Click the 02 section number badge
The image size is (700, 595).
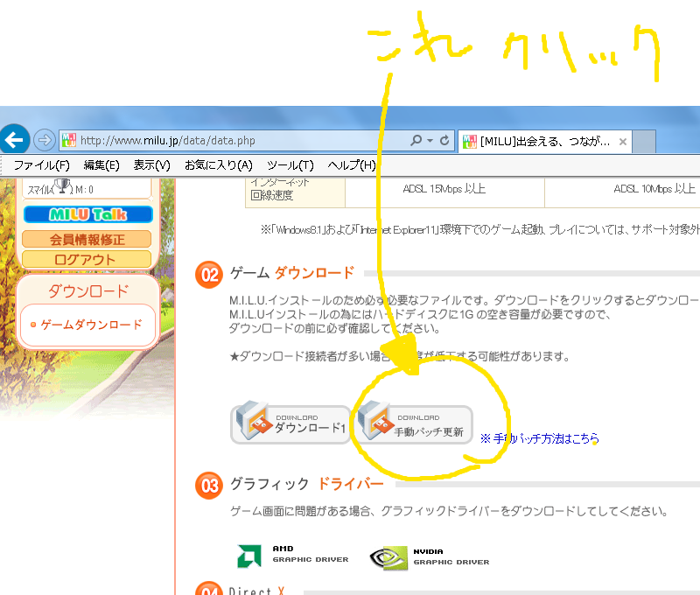tap(209, 275)
